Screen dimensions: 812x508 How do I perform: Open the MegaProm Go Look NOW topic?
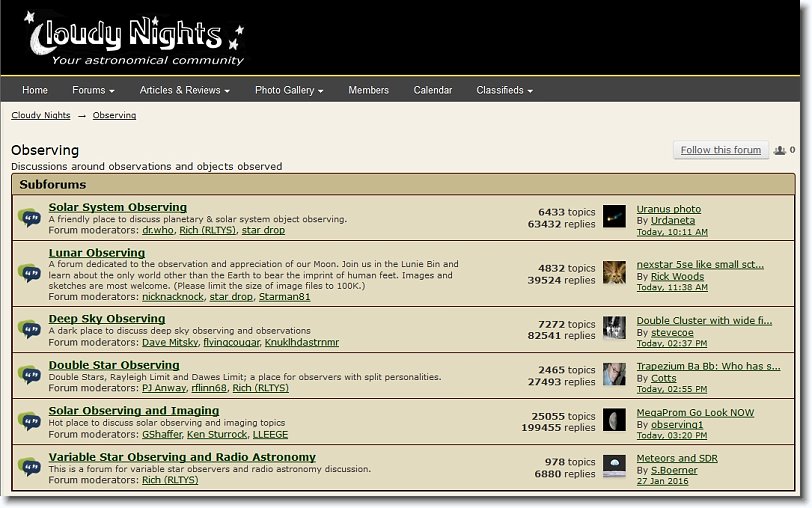coord(695,413)
